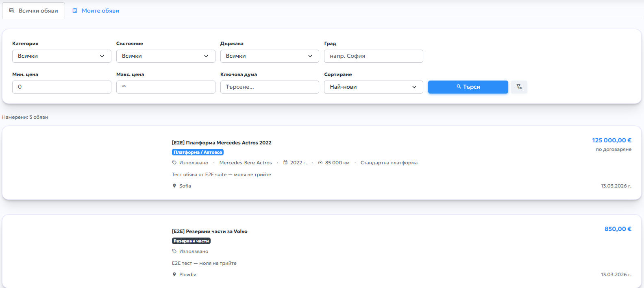Image resolution: width=644 pixels, height=288 pixels.
Task: Click the Mercedes-Benz Actros model text
Action: (246, 163)
